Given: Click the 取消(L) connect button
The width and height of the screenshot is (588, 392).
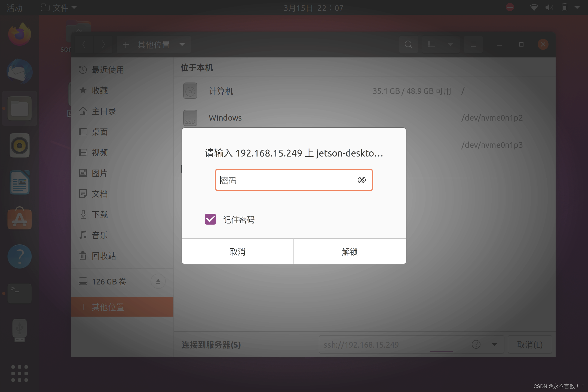Looking at the screenshot, I should pyautogui.click(x=530, y=345).
